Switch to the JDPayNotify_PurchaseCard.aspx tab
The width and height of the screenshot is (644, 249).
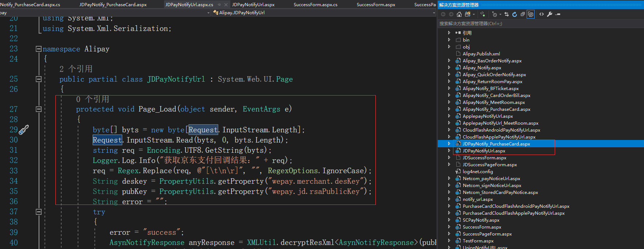click(x=113, y=5)
